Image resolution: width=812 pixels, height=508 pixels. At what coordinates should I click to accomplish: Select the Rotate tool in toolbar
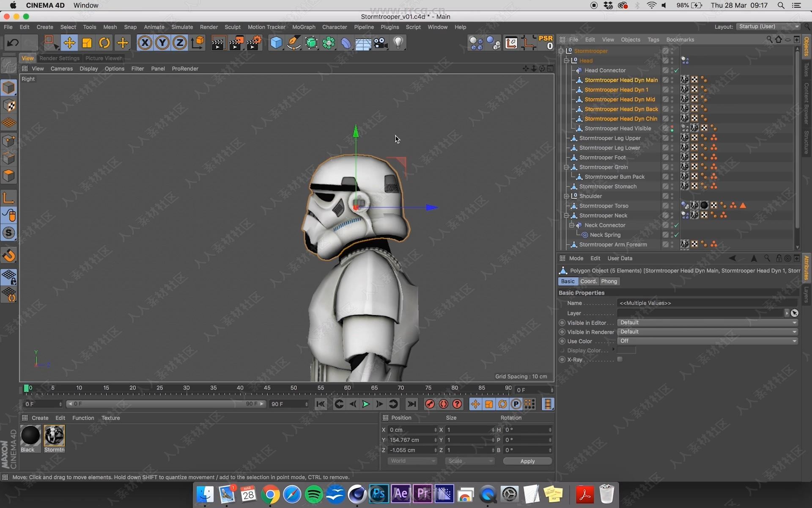pyautogui.click(x=104, y=43)
